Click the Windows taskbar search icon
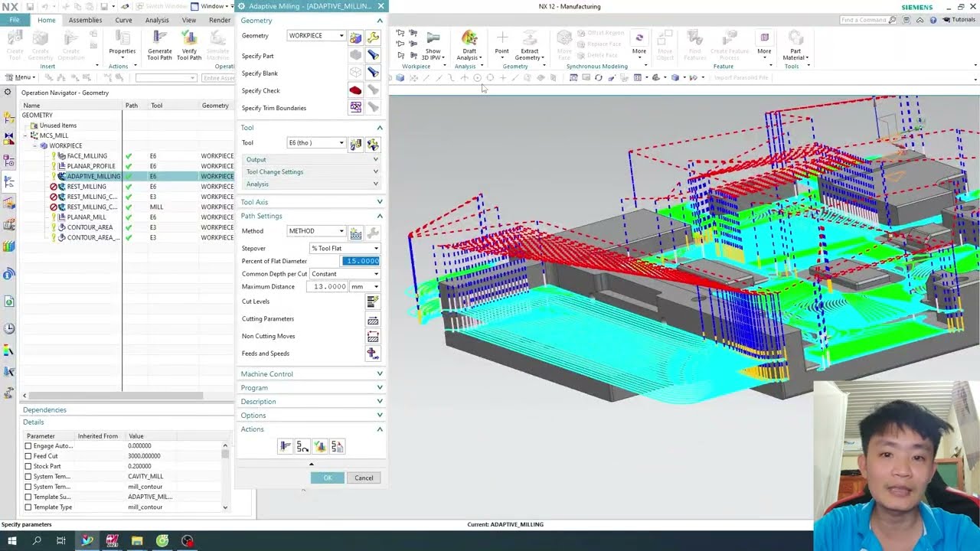Screen dimensions: 980x551 coord(37,541)
